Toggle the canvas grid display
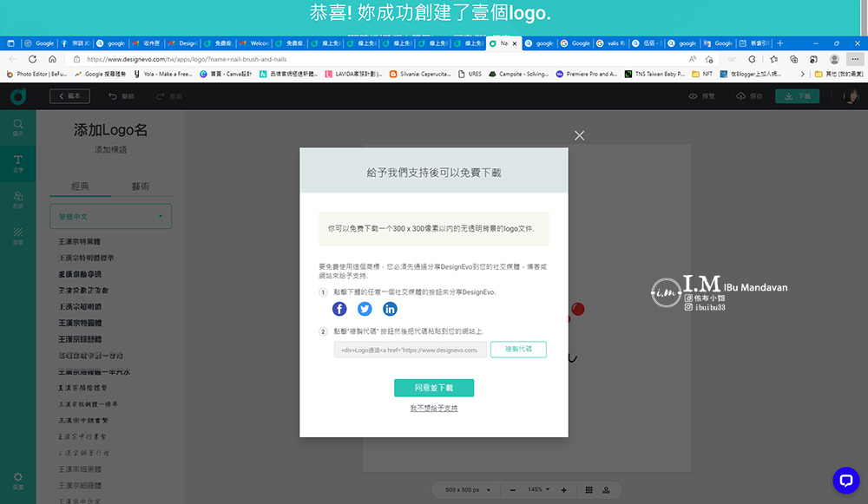868x504 pixels. tap(589, 489)
